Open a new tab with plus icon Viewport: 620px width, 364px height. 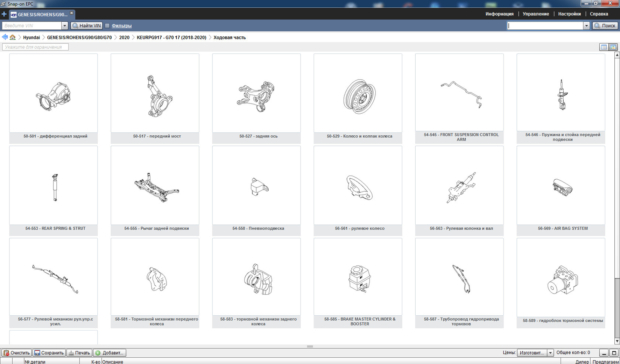point(4,14)
